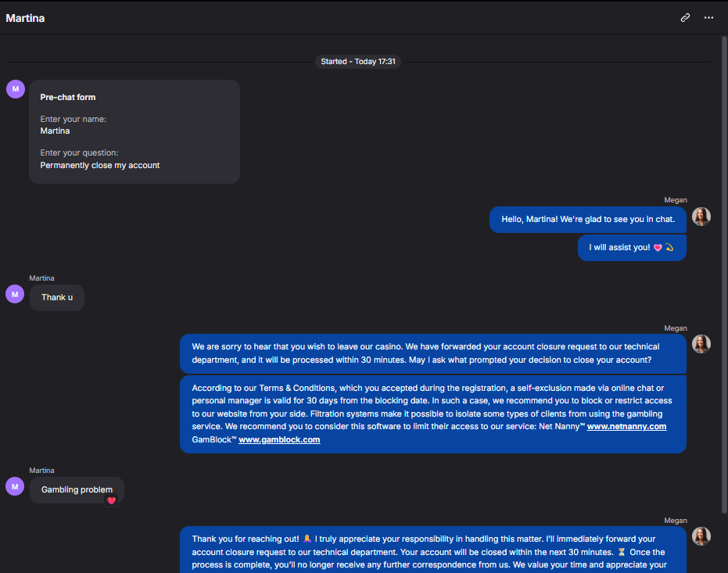Open the three-dot more options menu
Viewport: 728px width, 573px height.
click(708, 18)
